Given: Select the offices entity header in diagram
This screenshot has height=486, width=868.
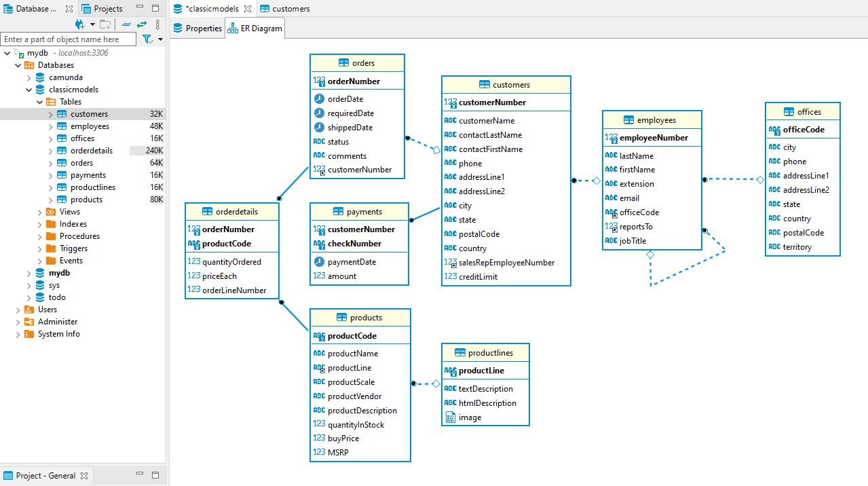Looking at the screenshot, I should 803,112.
